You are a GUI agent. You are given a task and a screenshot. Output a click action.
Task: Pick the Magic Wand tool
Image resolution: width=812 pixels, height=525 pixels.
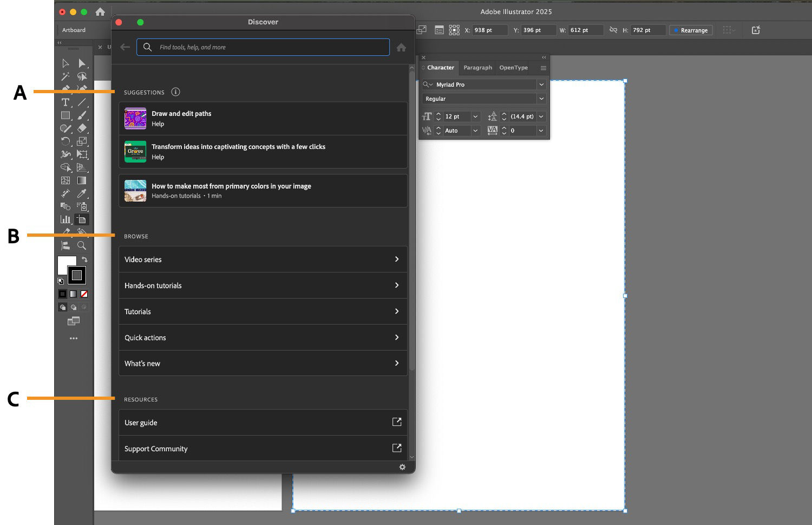pyautogui.click(x=66, y=76)
